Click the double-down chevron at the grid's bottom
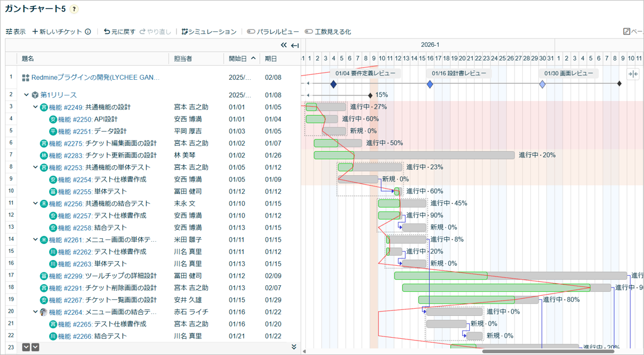The image size is (644, 355). point(294,347)
